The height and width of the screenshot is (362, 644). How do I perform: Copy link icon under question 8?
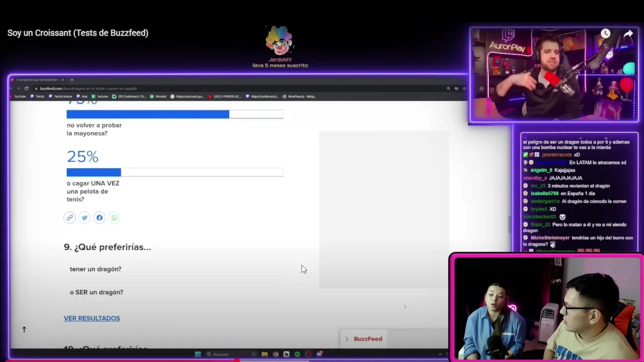pyautogui.click(x=69, y=218)
